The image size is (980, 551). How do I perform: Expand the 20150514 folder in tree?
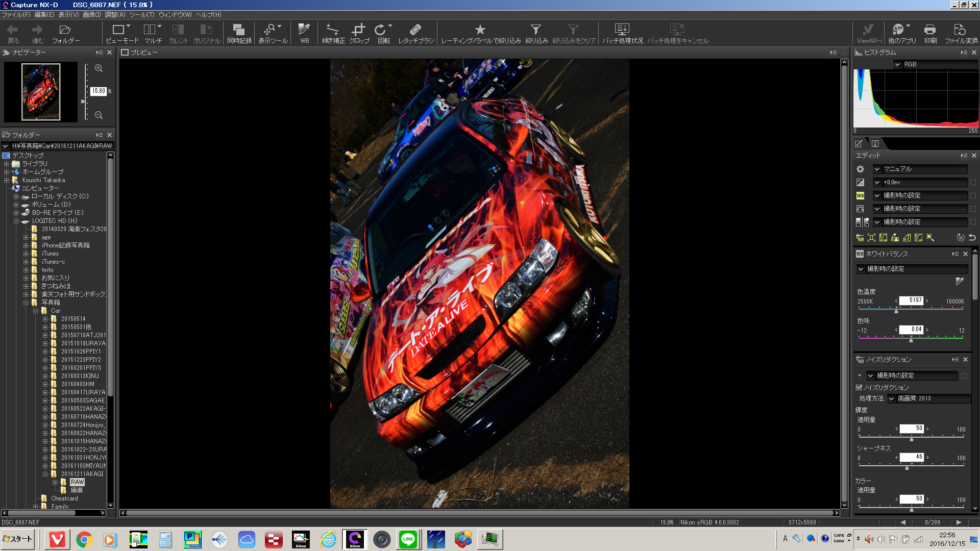point(45,319)
